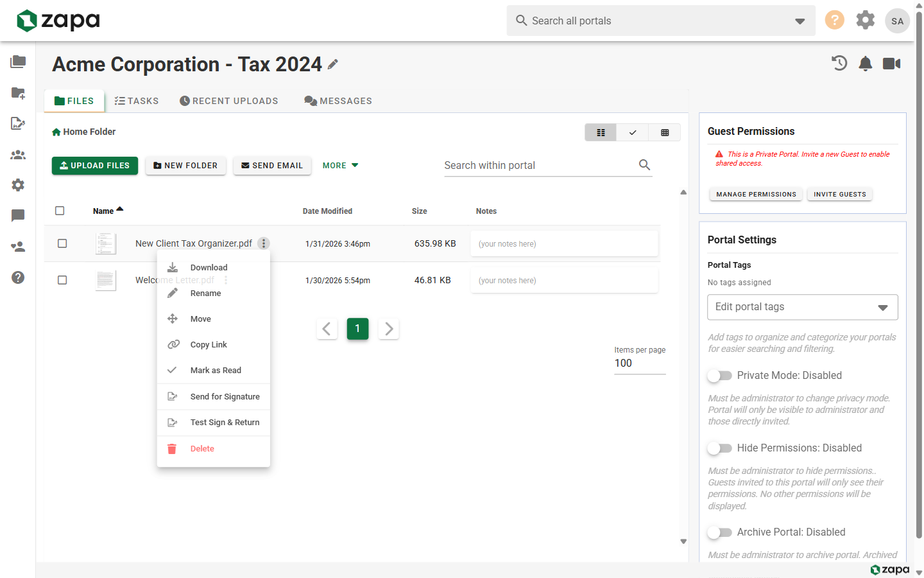Viewport: 924px width, 578px height.
Task: Start video meeting camera icon
Action: 891,63
